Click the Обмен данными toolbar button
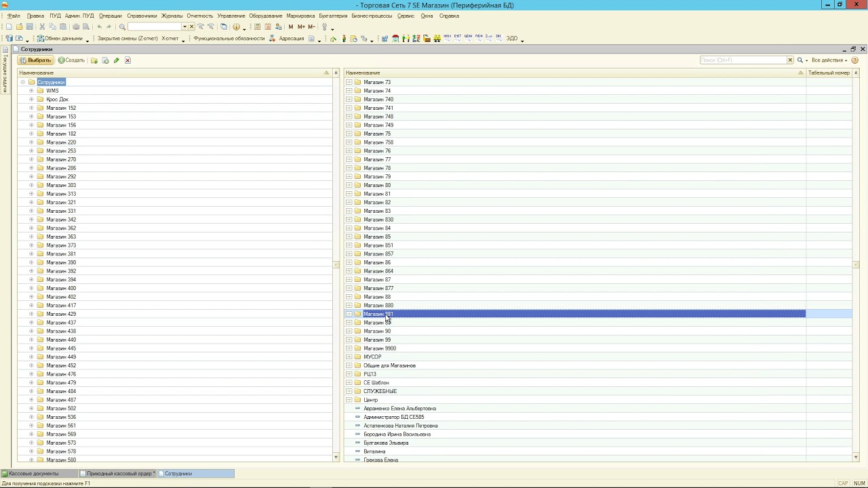Viewport: 868px width, 488px height. coord(60,39)
